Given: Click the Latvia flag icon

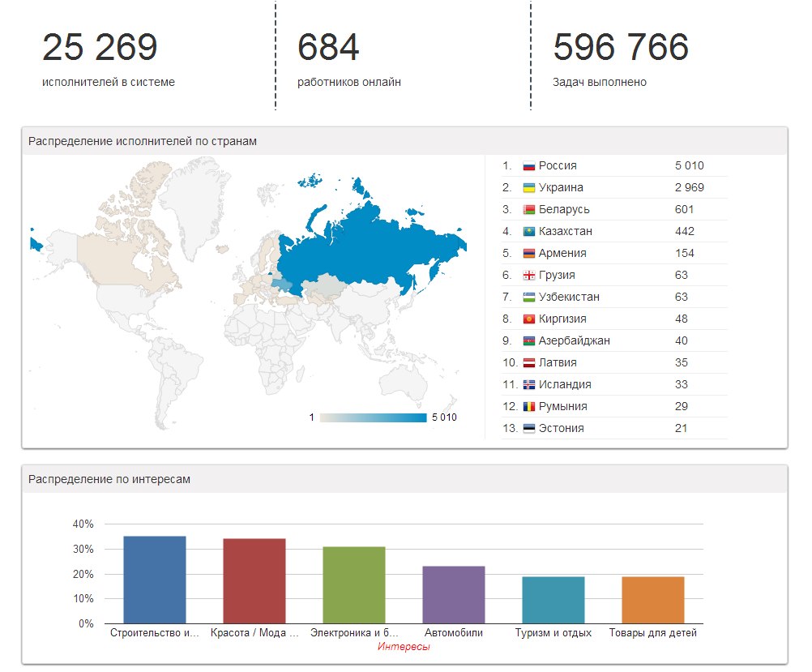Looking at the screenshot, I should (528, 363).
